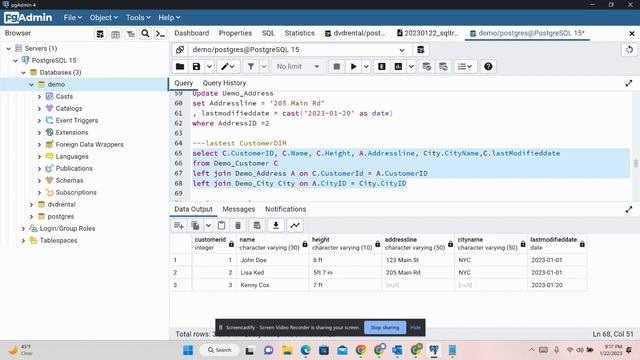Save data changes icon
640x360 pixels.
257,225
